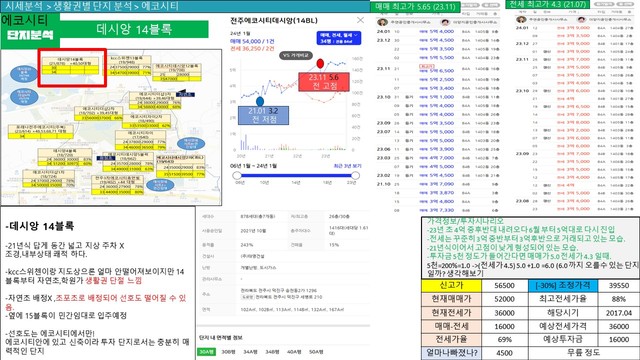
Task: Select the 40A형 area tab
Action: (x=294, y=351)
